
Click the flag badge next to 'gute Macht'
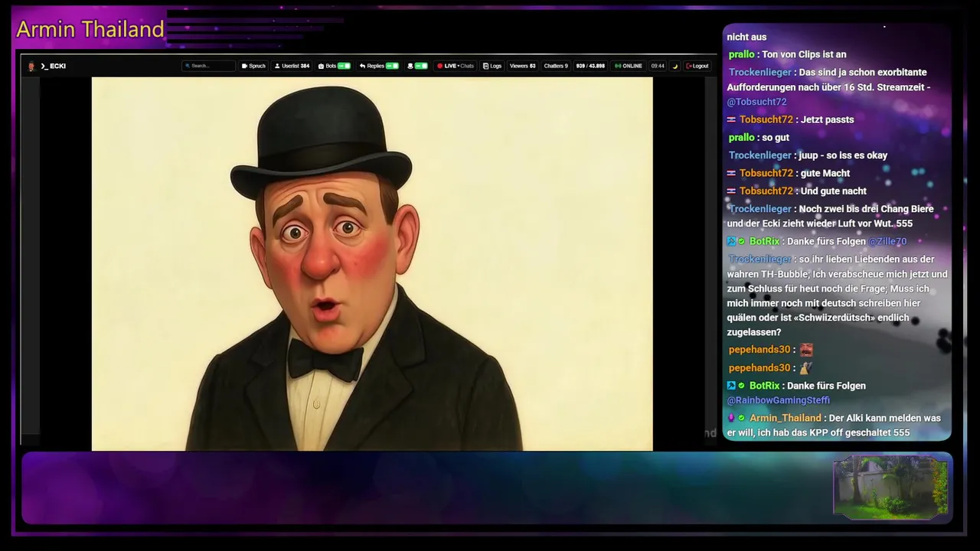(731, 173)
